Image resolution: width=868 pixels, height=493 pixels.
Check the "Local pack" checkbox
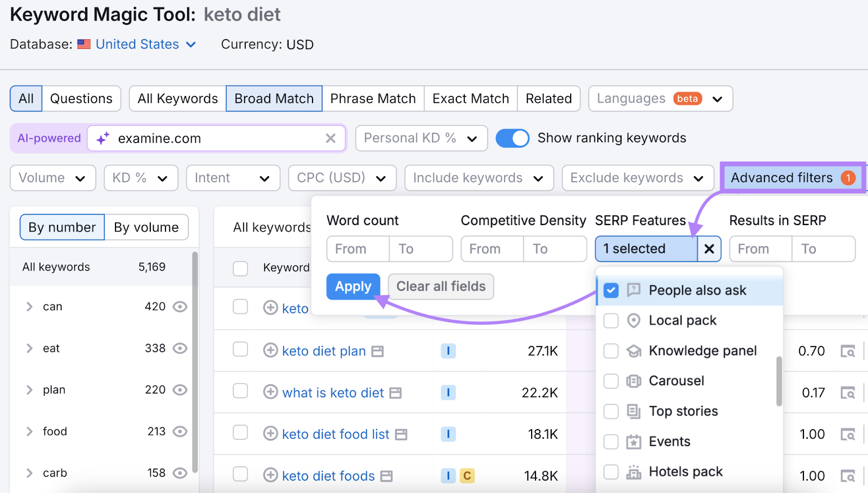pyautogui.click(x=611, y=321)
